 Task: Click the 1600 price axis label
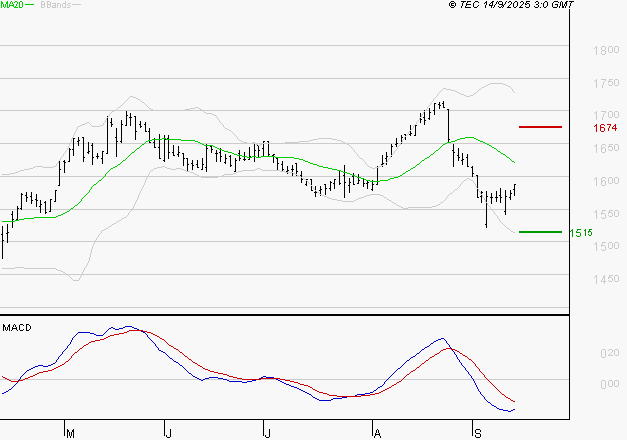[x=606, y=181]
